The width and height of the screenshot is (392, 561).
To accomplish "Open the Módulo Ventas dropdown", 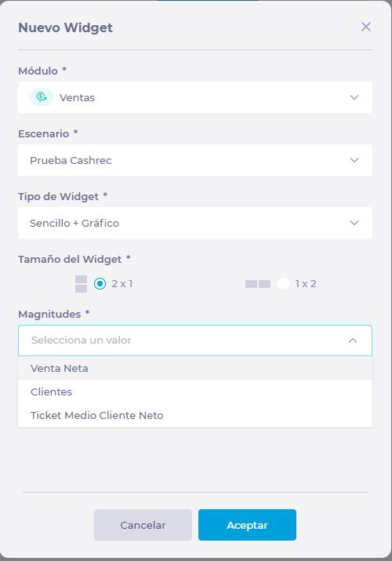I will point(195,97).
